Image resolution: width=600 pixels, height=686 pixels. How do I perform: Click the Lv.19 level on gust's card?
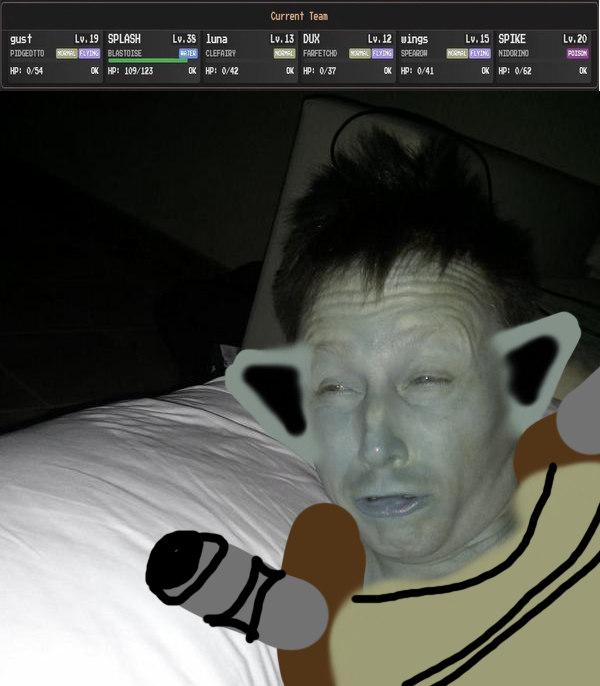87,39
